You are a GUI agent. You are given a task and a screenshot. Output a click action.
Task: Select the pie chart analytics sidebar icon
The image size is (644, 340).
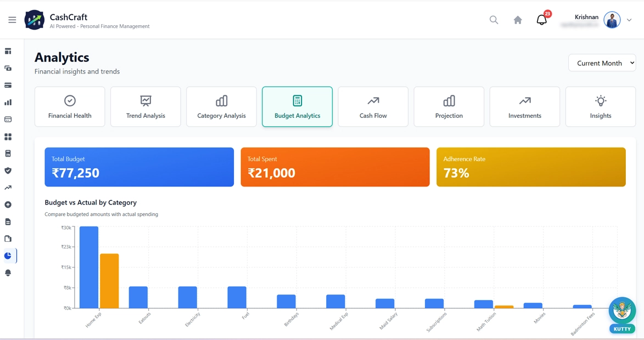point(8,256)
